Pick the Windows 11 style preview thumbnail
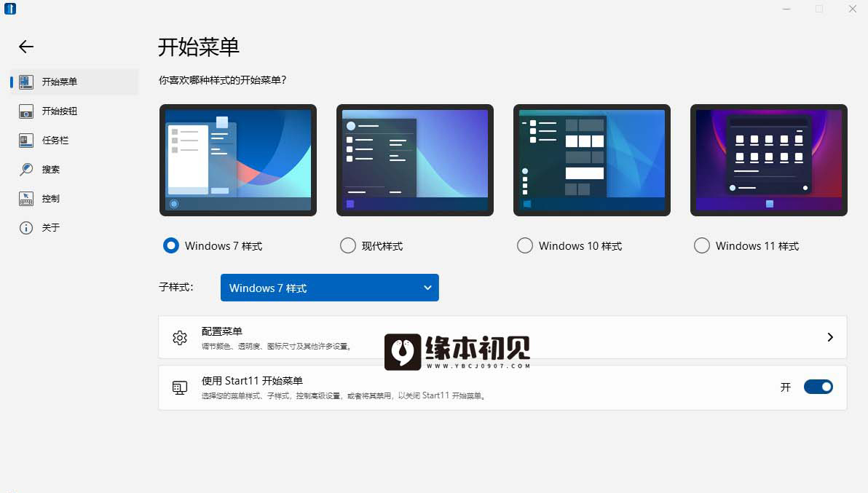The image size is (868, 493). point(769,160)
